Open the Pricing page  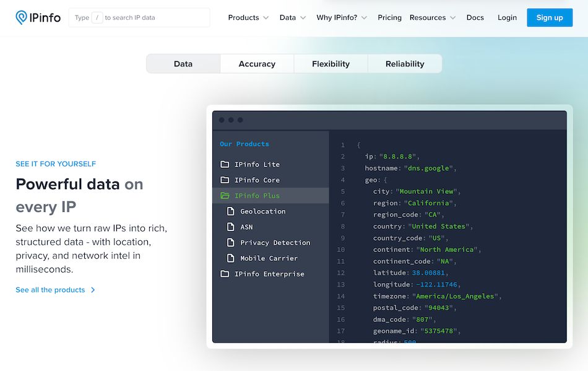pyautogui.click(x=389, y=17)
